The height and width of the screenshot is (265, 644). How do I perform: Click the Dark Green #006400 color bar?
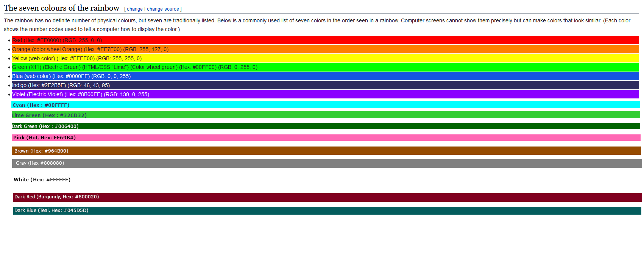326,126
